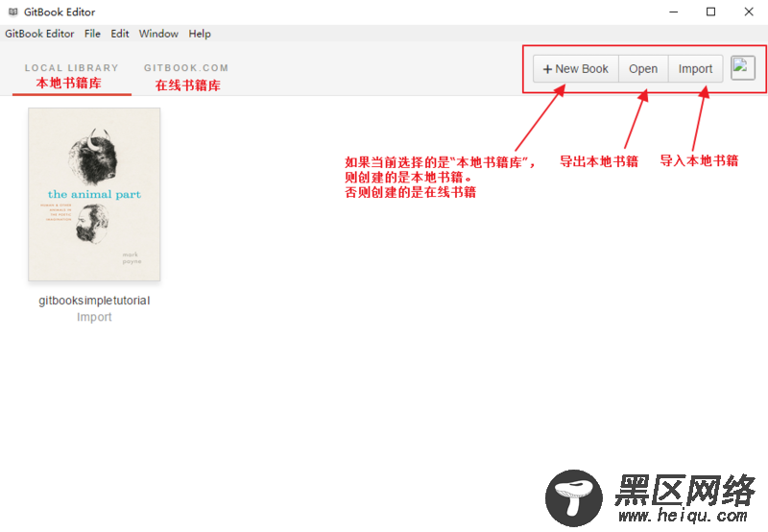Open the Edit menu

point(119,34)
